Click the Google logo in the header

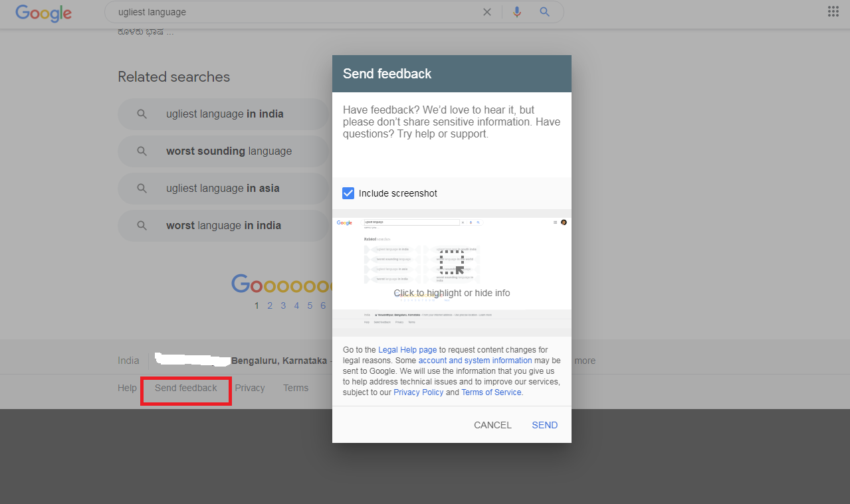[44, 13]
